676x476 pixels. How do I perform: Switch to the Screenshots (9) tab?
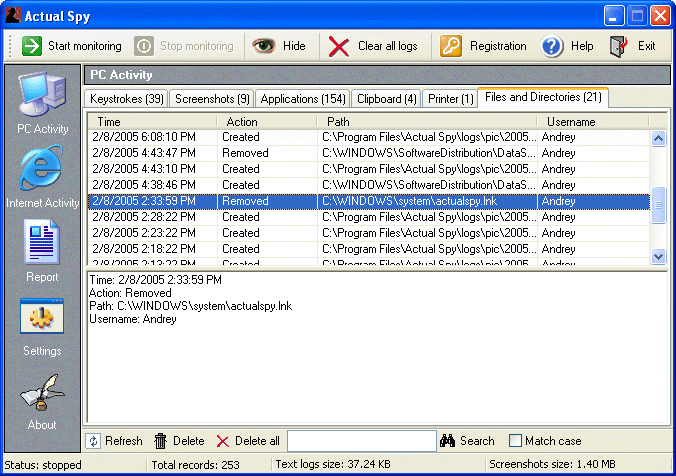pos(212,99)
